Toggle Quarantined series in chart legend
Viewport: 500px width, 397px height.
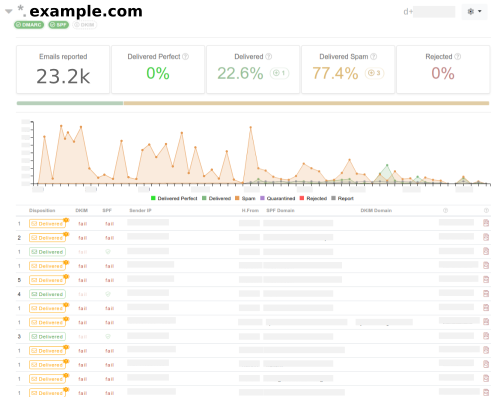tap(278, 198)
